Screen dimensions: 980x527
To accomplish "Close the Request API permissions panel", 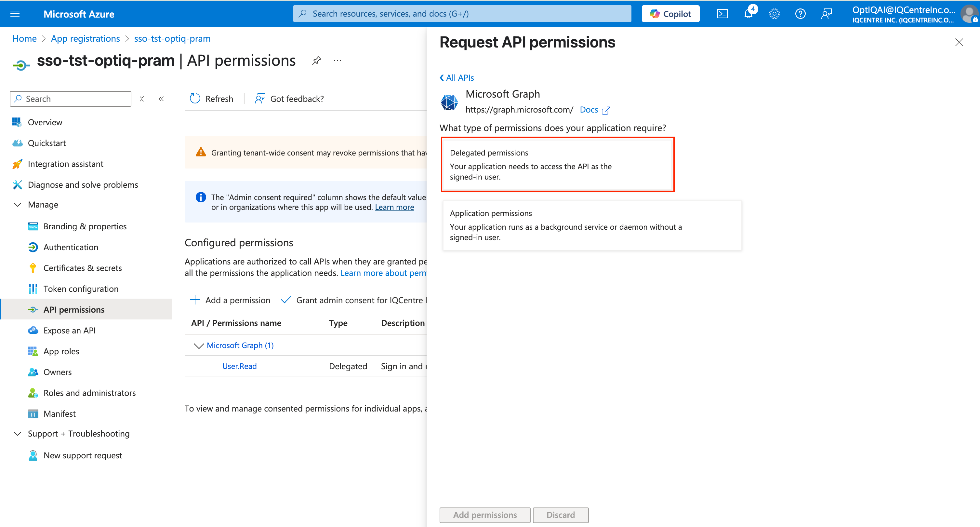I will (959, 42).
